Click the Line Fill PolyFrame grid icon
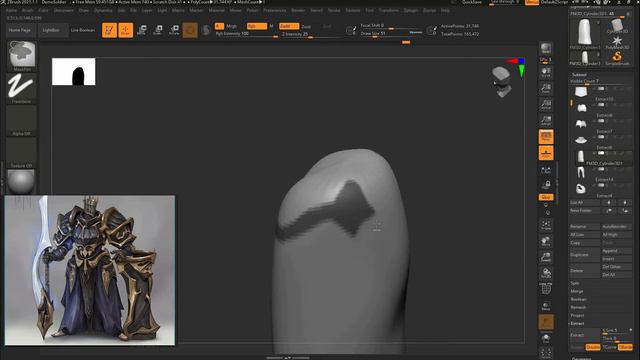Screen dimensions: 640x360 546,289
